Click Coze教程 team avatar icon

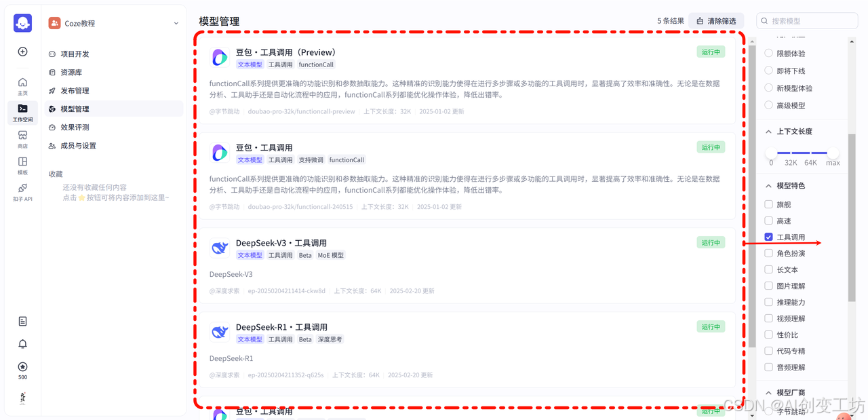click(54, 23)
